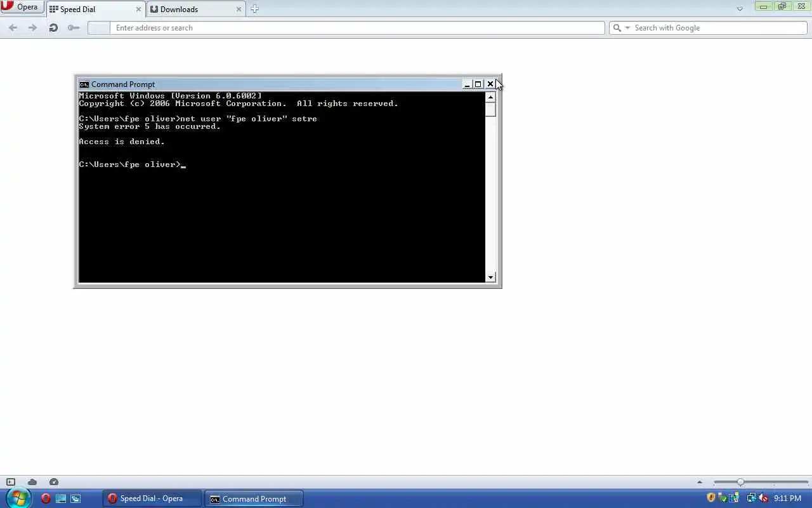Open the password wand key icon
This screenshot has width=812, height=508.
pos(74,28)
